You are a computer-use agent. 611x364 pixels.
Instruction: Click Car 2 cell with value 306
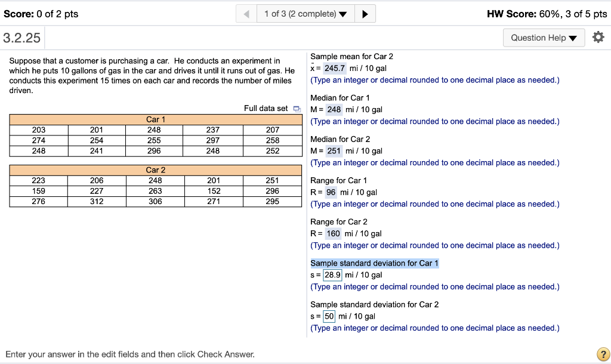click(155, 202)
